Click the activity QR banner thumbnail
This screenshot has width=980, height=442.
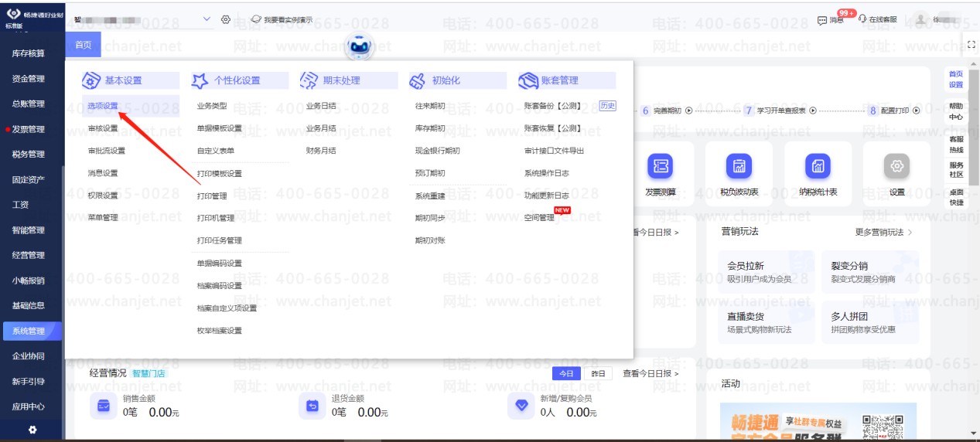click(x=818, y=422)
